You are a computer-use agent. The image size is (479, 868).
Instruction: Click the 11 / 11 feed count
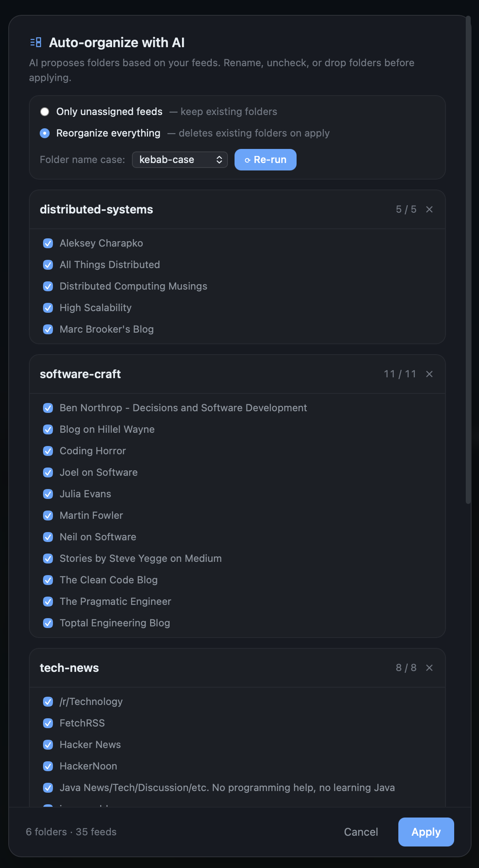pos(400,374)
